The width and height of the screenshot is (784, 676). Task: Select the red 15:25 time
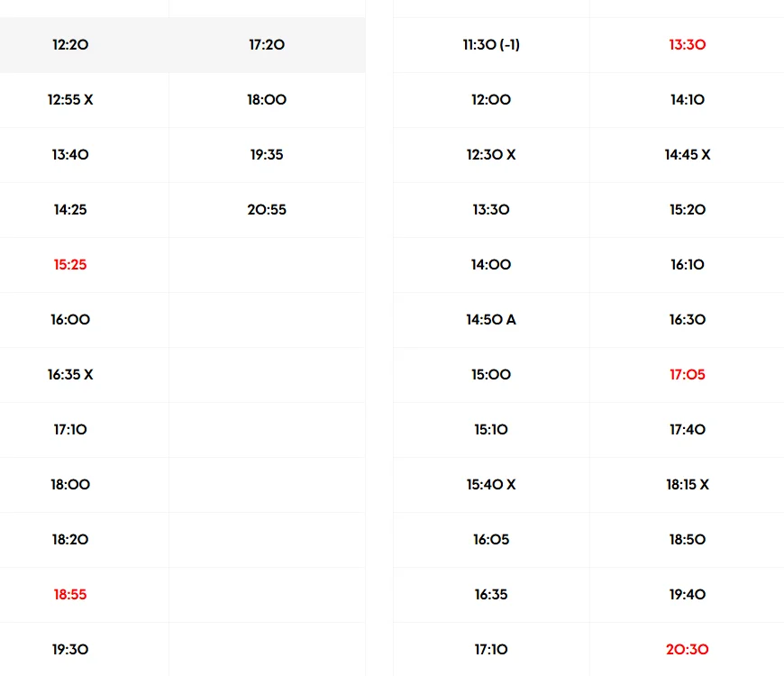[70, 265]
